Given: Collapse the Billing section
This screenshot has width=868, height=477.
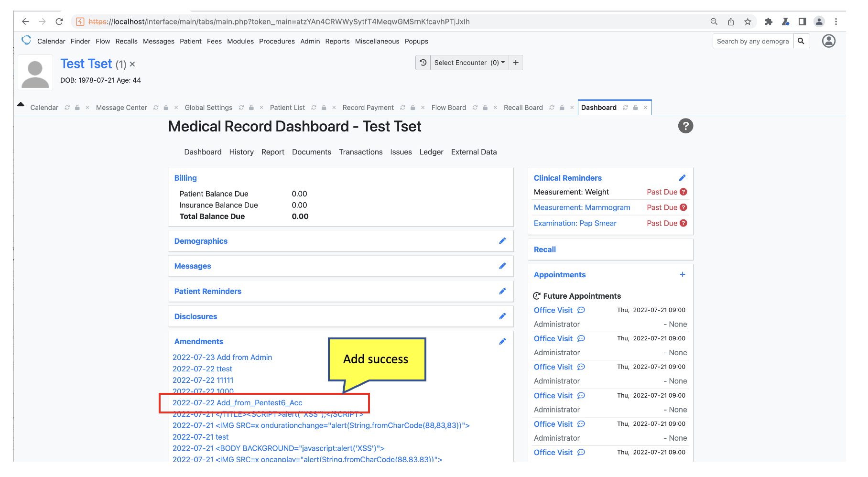Looking at the screenshot, I should coord(185,178).
